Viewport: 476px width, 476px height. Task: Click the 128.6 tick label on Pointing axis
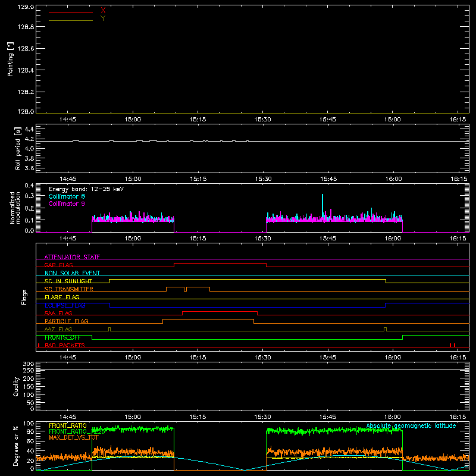pyautogui.click(x=26, y=49)
